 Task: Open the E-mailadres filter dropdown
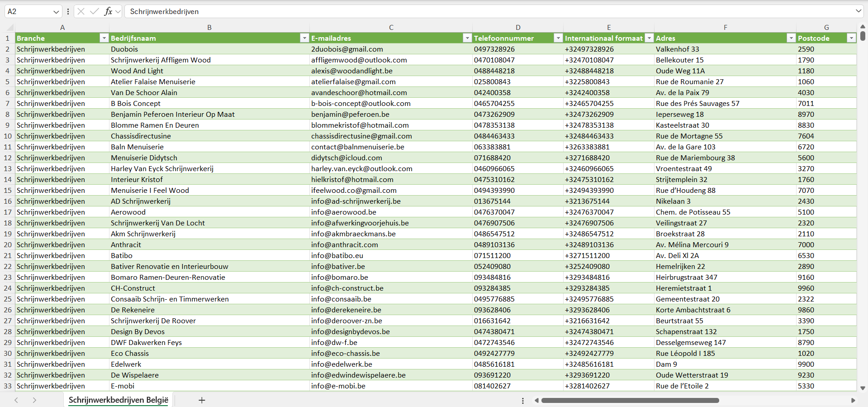467,38
